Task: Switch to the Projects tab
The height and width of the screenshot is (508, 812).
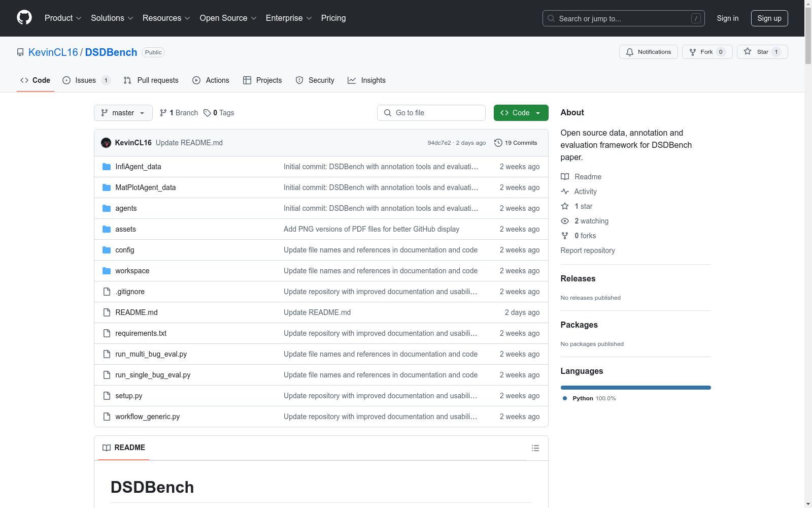Action: click(262, 80)
